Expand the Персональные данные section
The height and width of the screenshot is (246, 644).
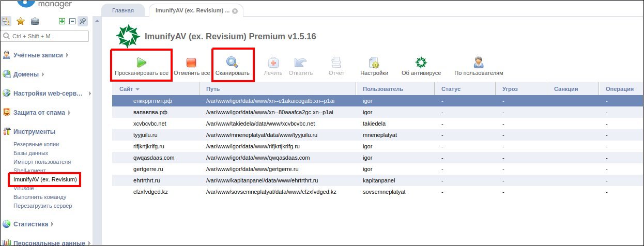[x=90, y=242]
